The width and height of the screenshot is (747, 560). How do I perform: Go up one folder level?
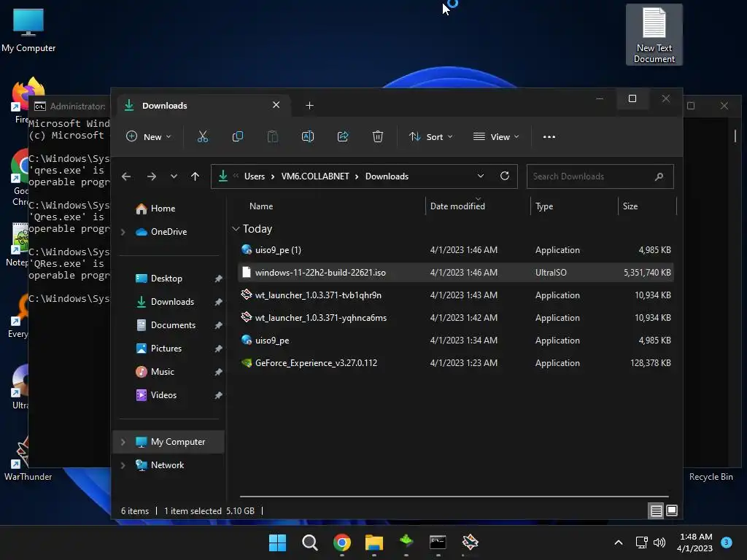[x=195, y=176]
